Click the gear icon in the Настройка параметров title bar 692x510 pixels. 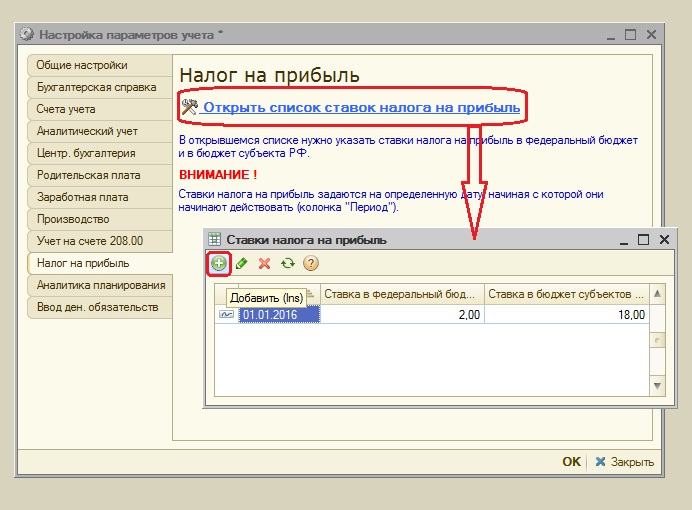(27, 34)
